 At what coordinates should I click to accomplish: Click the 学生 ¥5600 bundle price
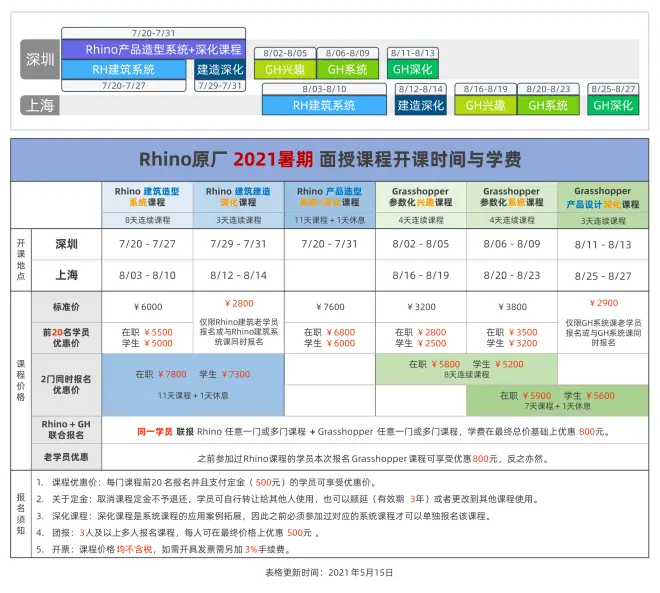pyautogui.click(x=589, y=396)
